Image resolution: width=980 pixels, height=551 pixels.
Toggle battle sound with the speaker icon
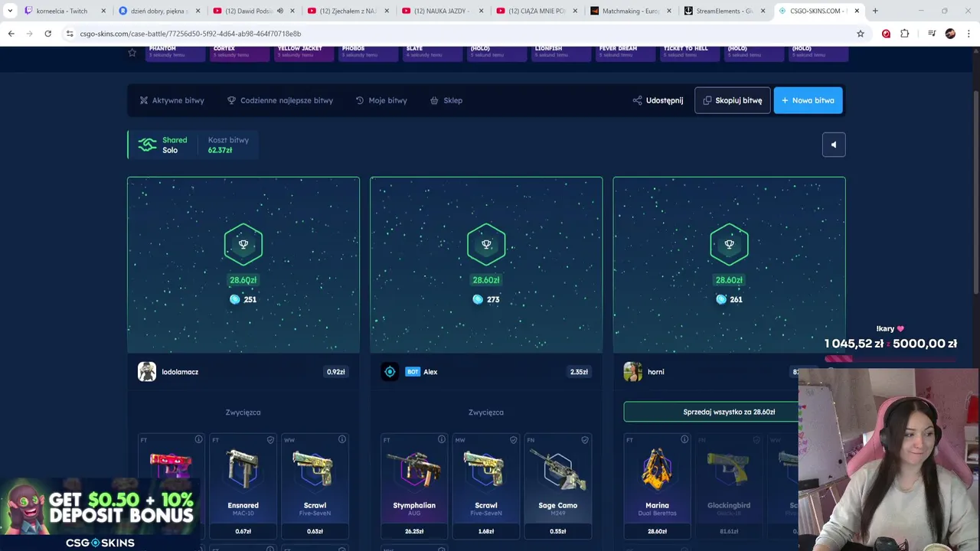(834, 145)
